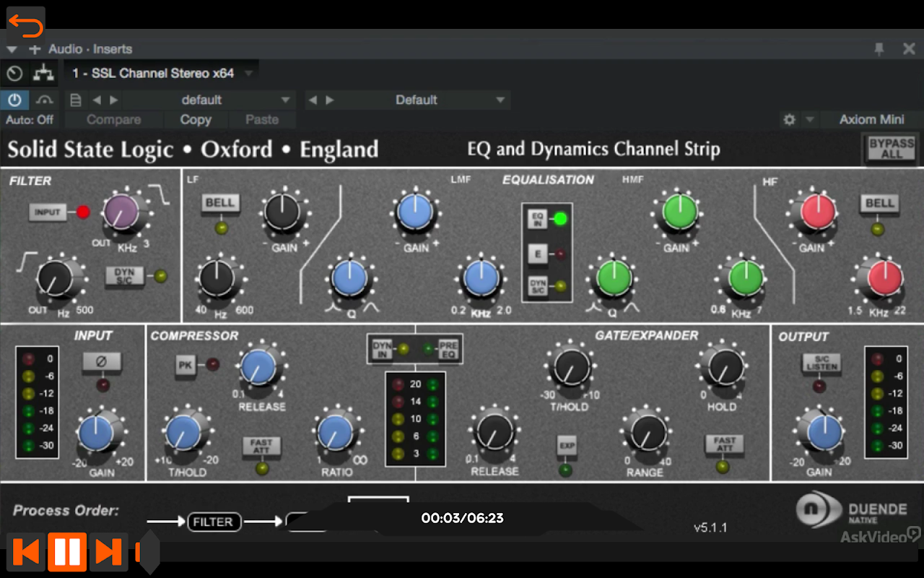The width and height of the screenshot is (924, 578).
Task: Click the routing icon beside plugin name
Action: (44, 73)
